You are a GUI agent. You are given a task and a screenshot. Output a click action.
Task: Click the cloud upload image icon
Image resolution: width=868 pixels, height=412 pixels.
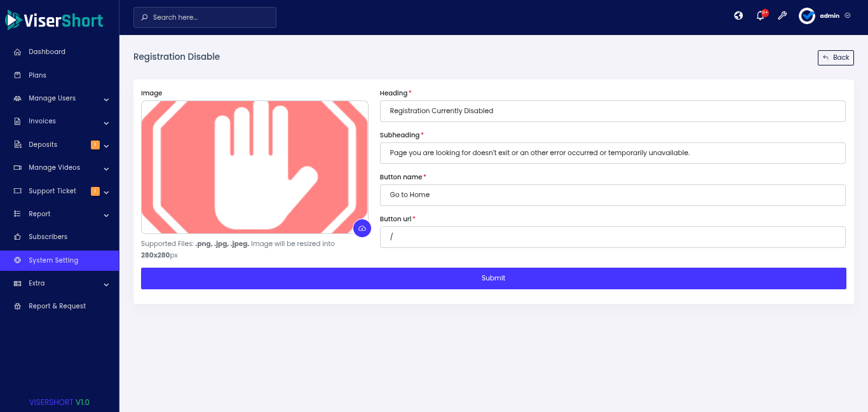(x=362, y=228)
